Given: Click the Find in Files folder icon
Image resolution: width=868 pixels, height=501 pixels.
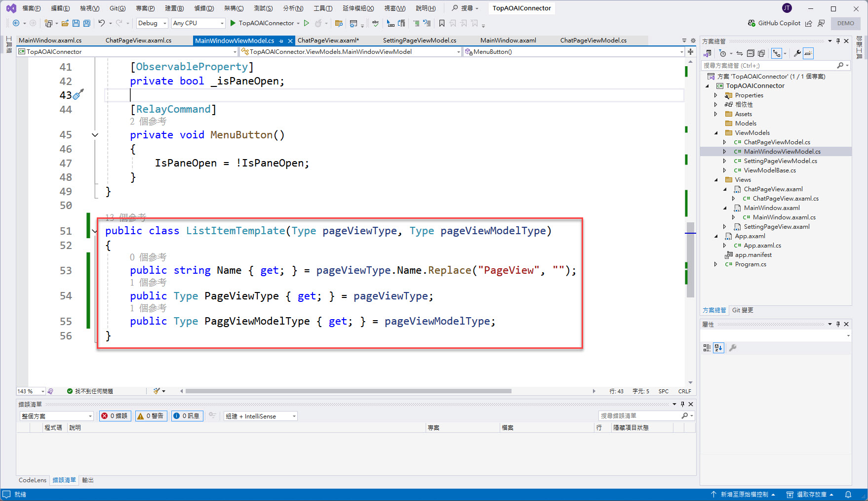Looking at the screenshot, I should point(339,23).
